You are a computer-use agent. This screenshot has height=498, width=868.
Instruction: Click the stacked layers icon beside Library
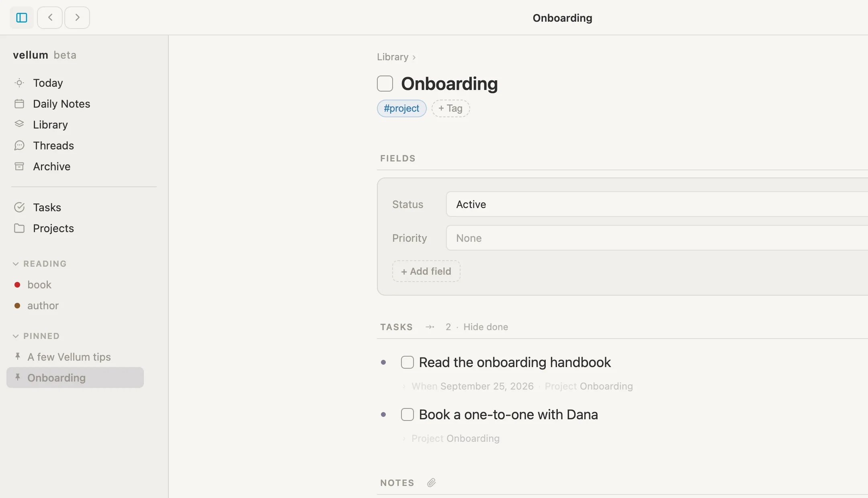19,124
